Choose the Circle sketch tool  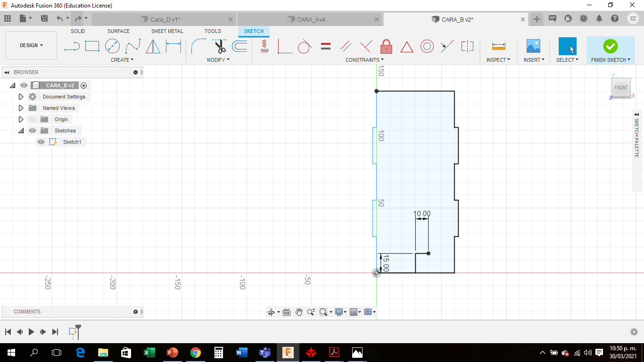pyautogui.click(x=112, y=46)
